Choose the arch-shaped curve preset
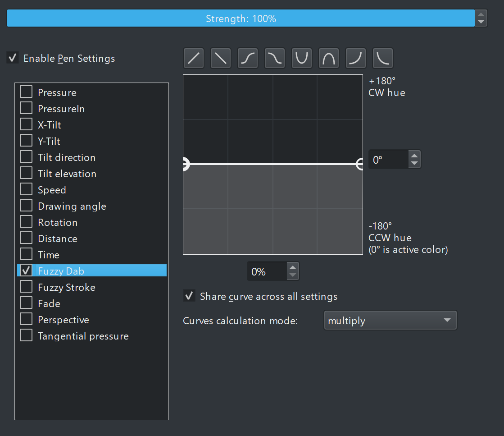The width and height of the screenshot is (504, 436). click(x=329, y=59)
